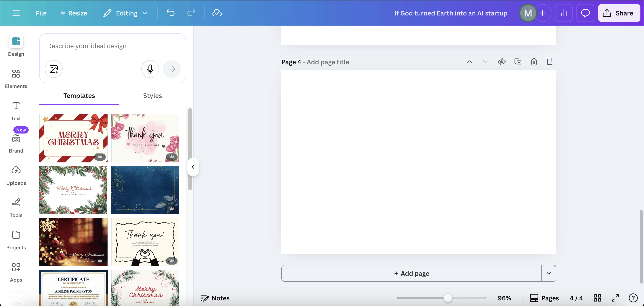
Task: Open the Elements panel in sidebar
Action: click(x=16, y=79)
